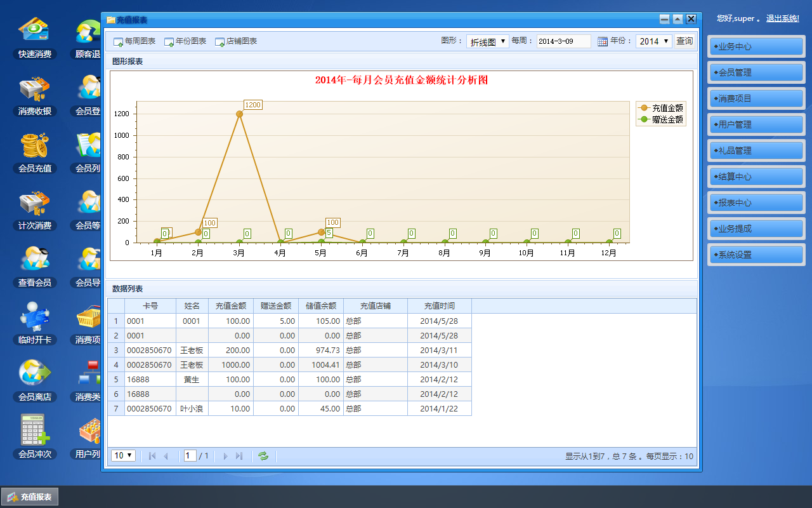Switch to the 年份图表 view
812x508 pixels.
click(185, 41)
